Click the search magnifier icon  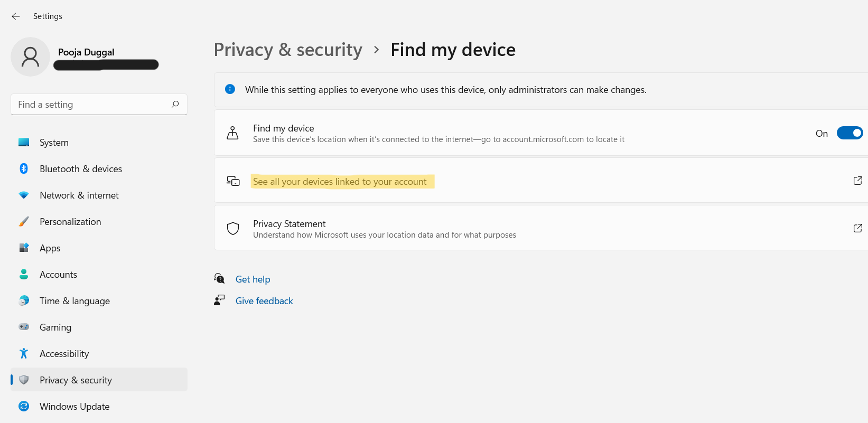coord(175,104)
